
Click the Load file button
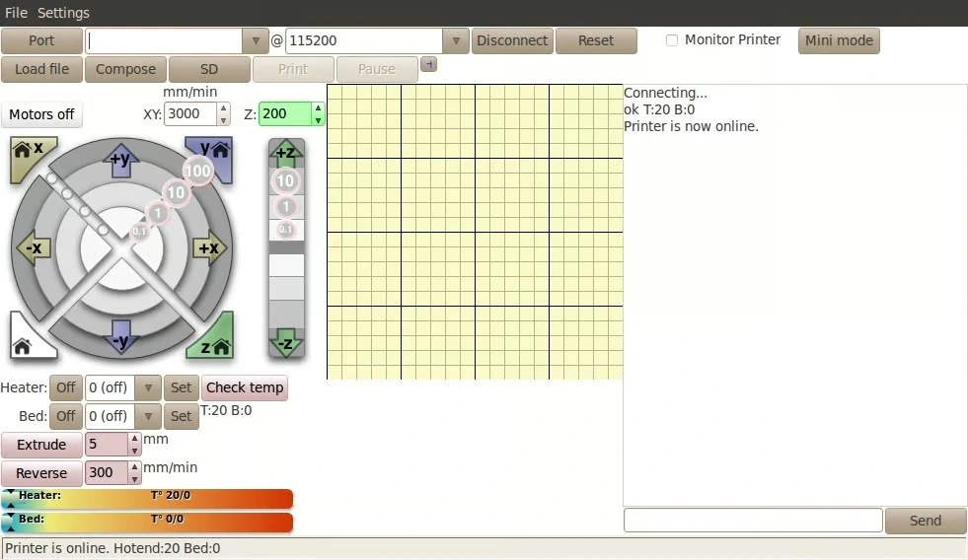click(x=41, y=69)
